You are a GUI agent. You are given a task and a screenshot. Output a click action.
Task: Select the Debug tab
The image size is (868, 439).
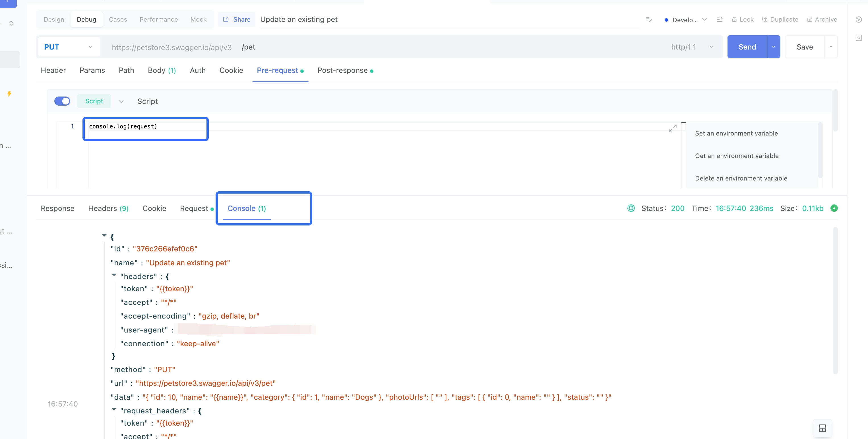(86, 20)
